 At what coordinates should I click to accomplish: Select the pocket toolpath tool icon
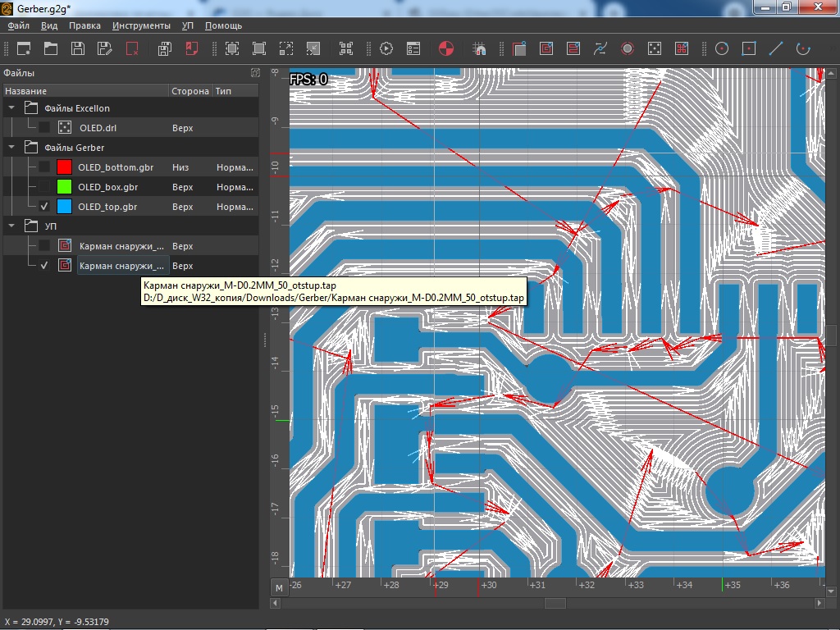click(x=546, y=48)
